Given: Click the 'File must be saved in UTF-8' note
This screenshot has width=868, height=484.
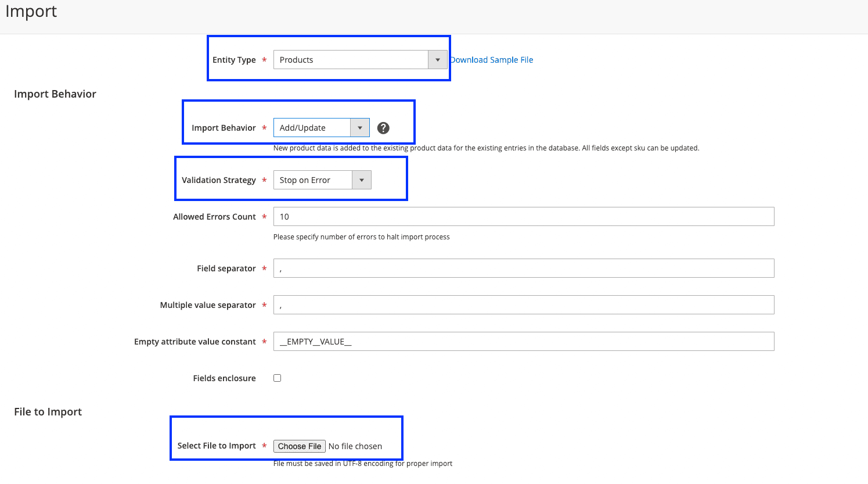Looking at the screenshot, I should click(x=363, y=464).
